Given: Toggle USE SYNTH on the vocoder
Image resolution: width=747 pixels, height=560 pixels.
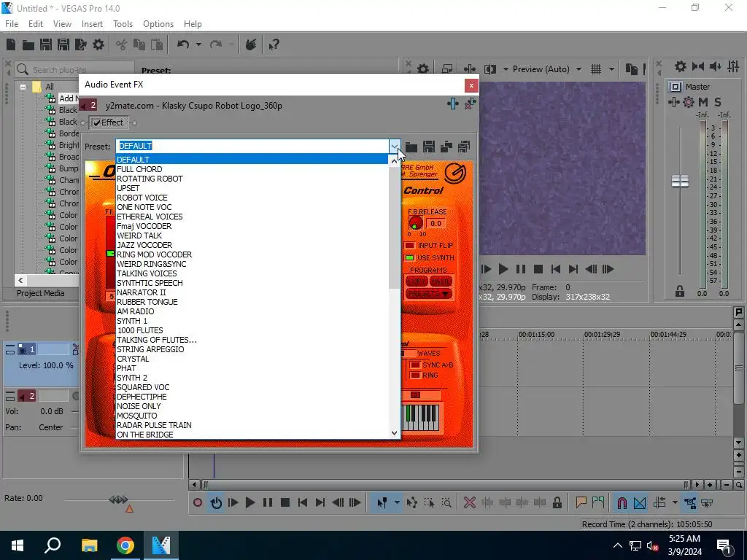Looking at the screenshot, I should [x=409, y=257].
